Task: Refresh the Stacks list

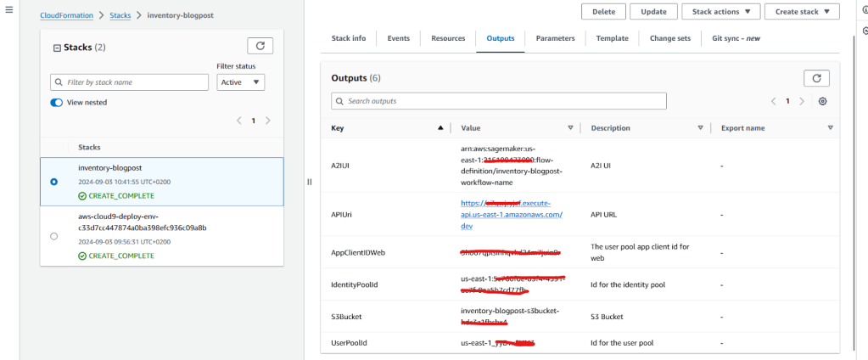Action: tap(260, 47)
